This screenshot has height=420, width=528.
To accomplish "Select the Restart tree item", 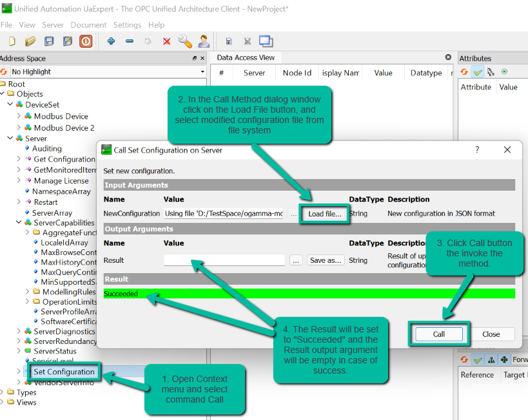I will (46, 202).
